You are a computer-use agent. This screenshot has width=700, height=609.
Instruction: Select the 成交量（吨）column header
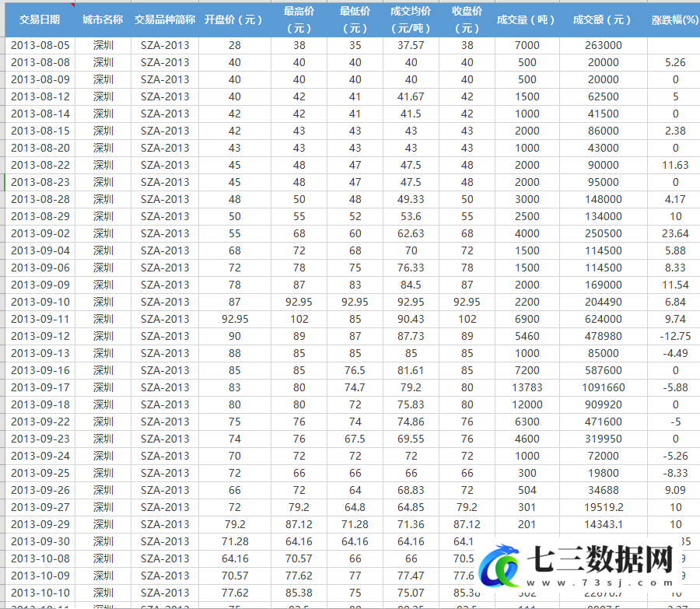coord(527,19)
